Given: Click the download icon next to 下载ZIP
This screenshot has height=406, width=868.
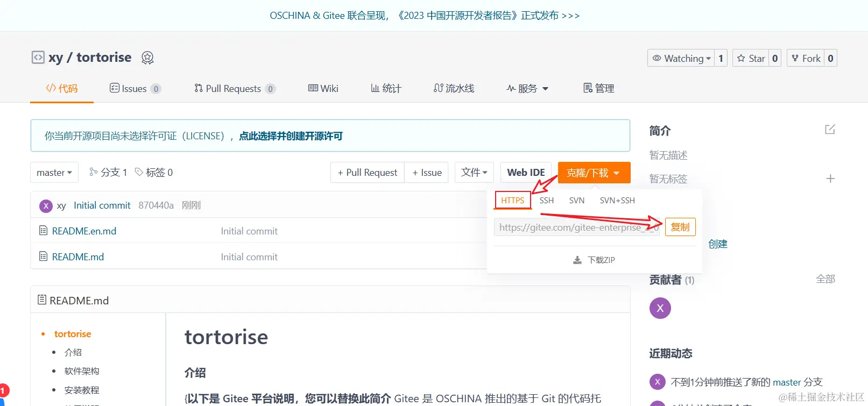Looking at the screenshot, I should (x=577, y=260).
